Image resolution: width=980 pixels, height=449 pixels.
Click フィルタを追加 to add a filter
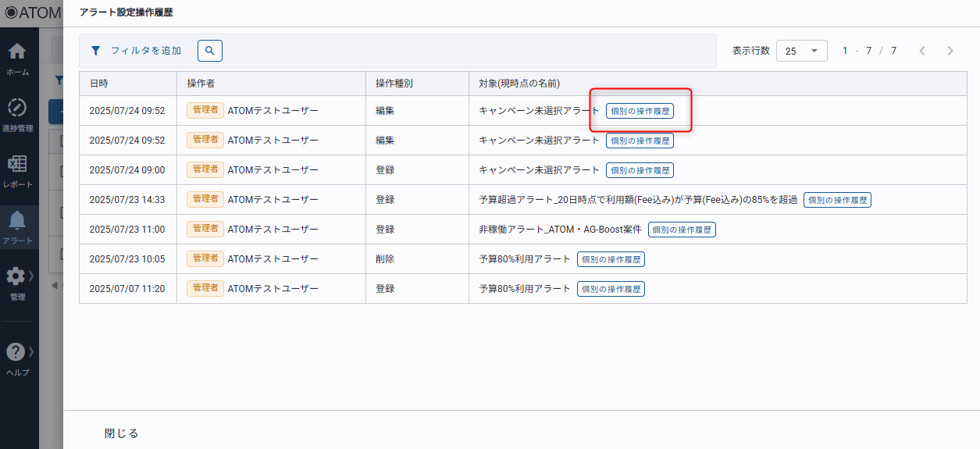[x=145, y=51]
